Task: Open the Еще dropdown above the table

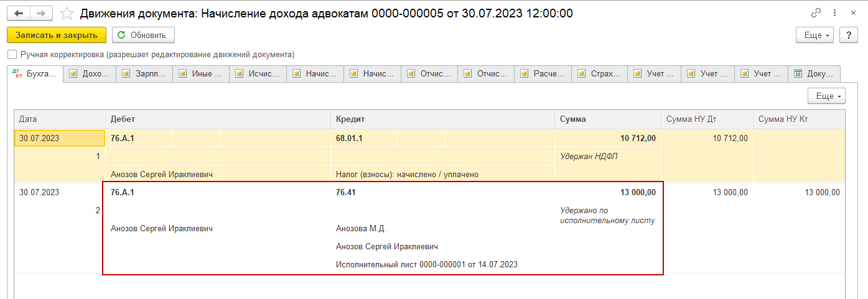Action: click(826, 96)
